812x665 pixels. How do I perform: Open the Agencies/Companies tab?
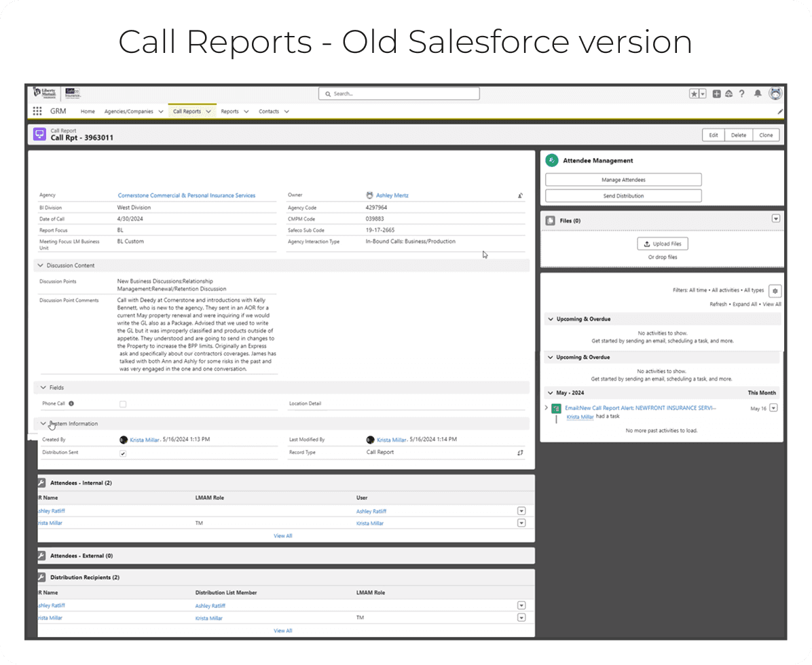(128, 112)
